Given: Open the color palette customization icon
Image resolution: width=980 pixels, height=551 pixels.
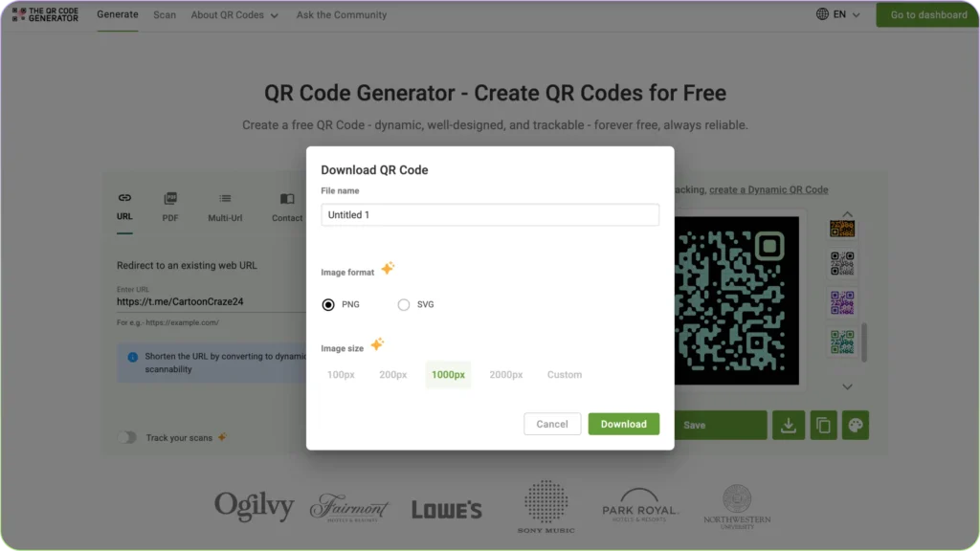Looking at the screenshot, I should tap(855, 425).
